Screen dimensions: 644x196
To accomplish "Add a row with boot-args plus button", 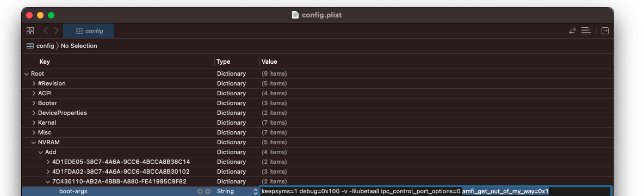I will (x=200, y=192).
